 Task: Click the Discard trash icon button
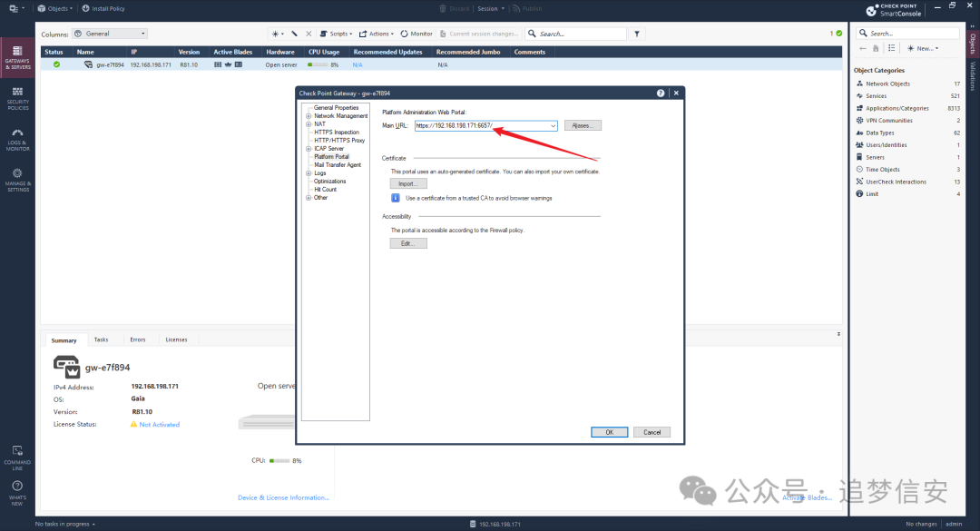(x=455, y=9)
